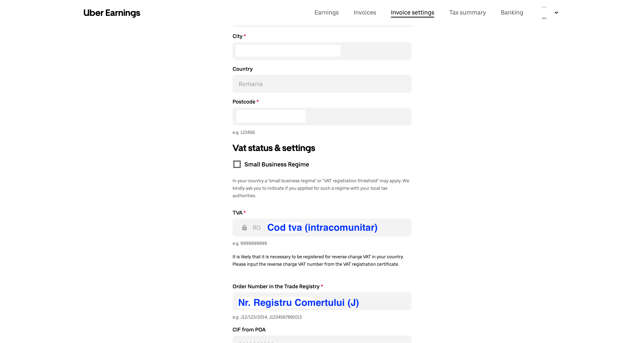Click the Postcode field label
Screen dimensions: 644x343
(244, 102)
